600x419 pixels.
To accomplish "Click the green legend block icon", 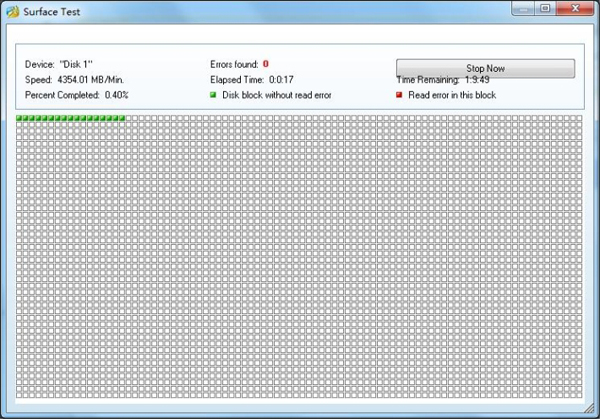I will click(x=213, y=95).
